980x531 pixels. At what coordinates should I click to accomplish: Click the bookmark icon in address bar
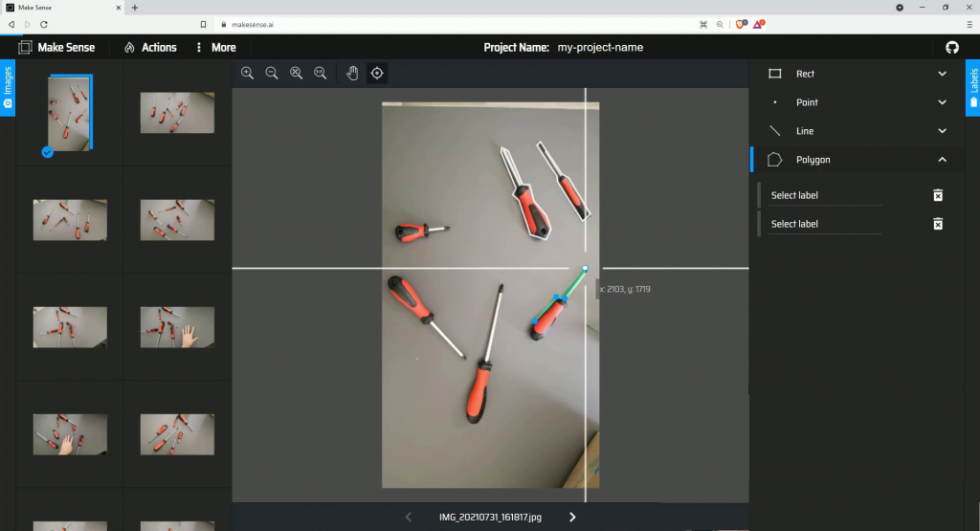click(x=203, y=24)
